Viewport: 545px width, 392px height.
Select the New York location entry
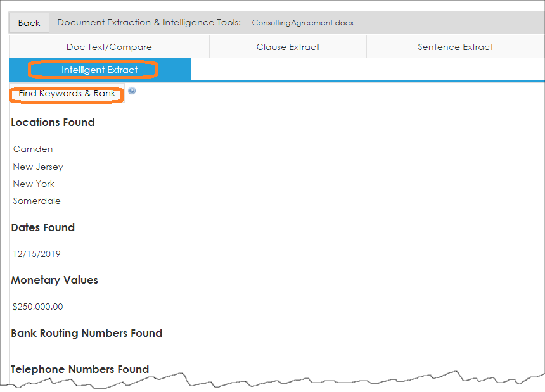[x=34, y=184]
